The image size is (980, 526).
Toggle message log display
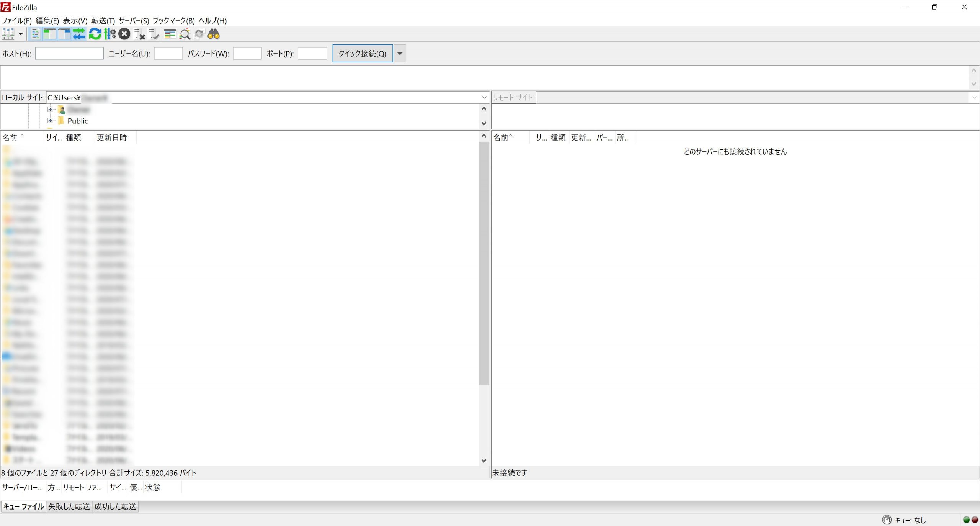pos(35,34)
